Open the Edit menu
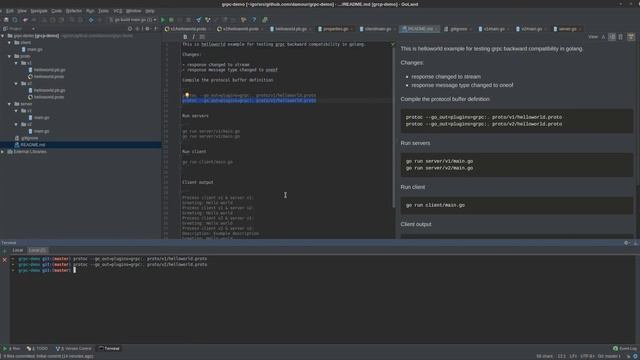This screenshot has width=640, height=360. (x=10, y=11)
